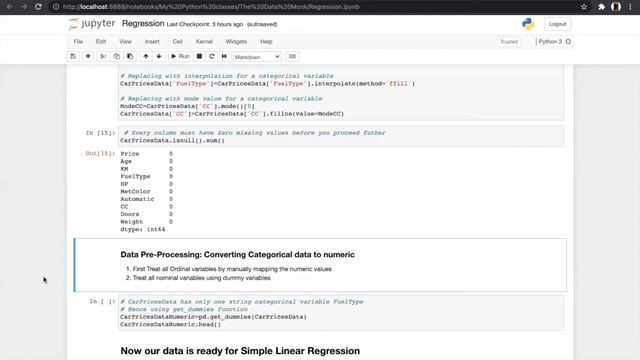The height and width of the screenshot is (360, 640).
Task: Reload the page with the browser refresh icon
Action: coord(38,7)
